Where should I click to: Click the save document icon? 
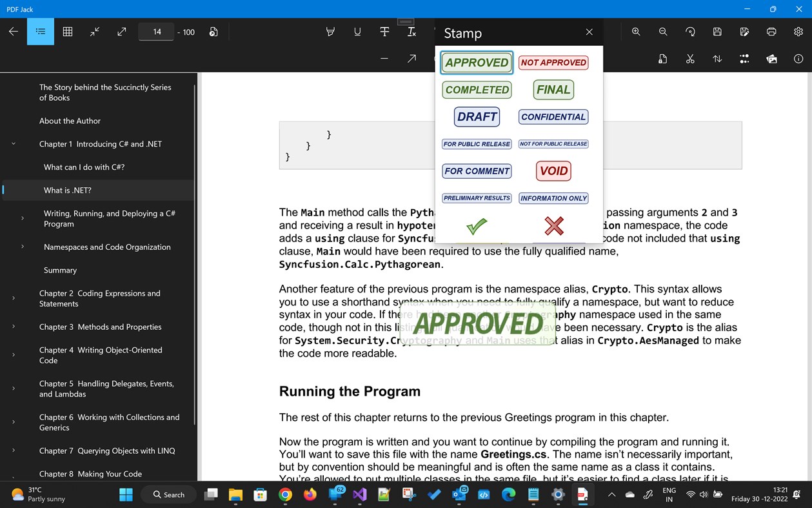(x=717, y=32)
